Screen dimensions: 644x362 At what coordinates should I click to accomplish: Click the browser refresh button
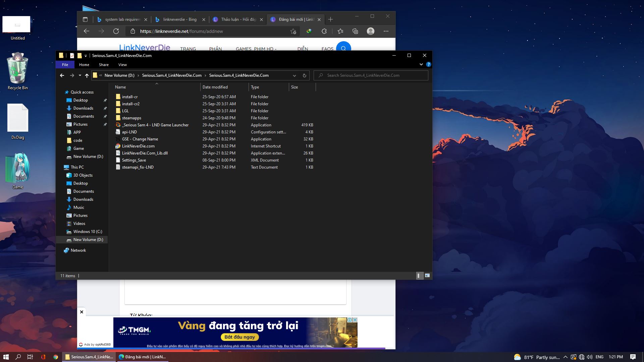116,31
